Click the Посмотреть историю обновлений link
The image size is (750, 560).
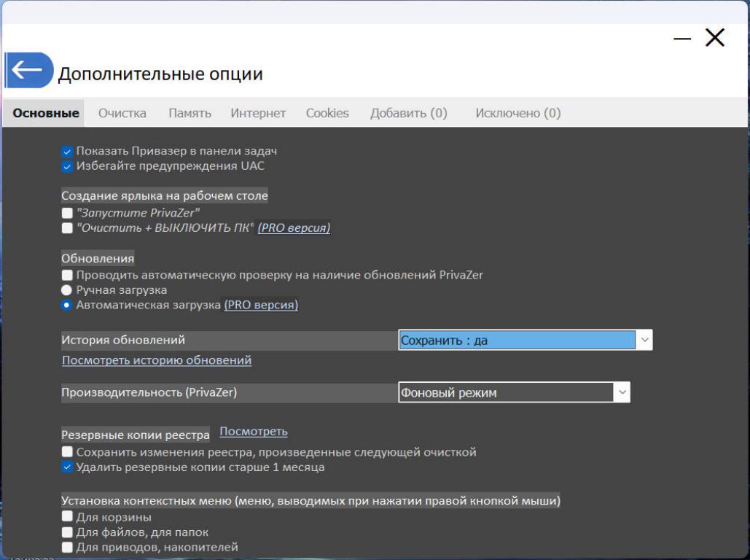[157, 360]
